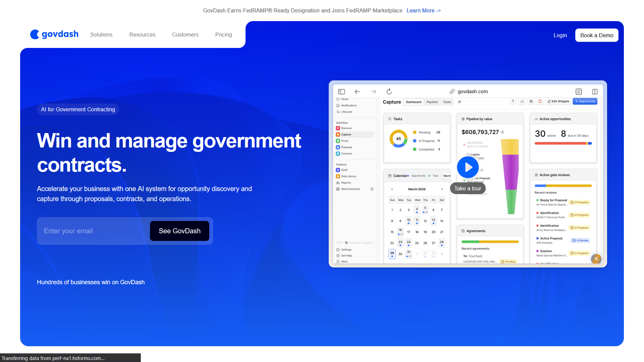This screenshot has width=644, height=362.
Task: Click the Book a Demo button
Action: click(597, 35)
